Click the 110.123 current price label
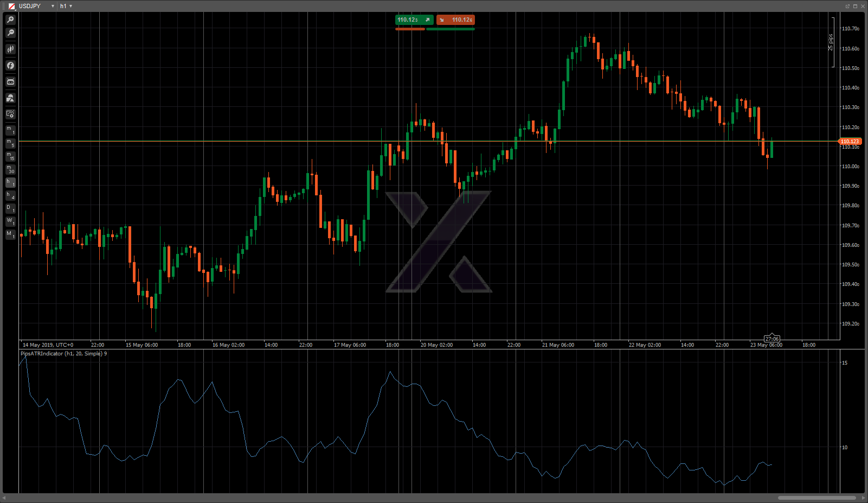Image resolution: width=868 pixels, height=503 pixels. pos(850,142)
